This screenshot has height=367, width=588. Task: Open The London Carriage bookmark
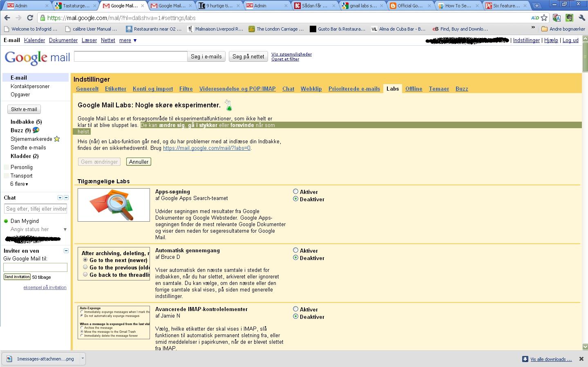click(x=276, y=29)
